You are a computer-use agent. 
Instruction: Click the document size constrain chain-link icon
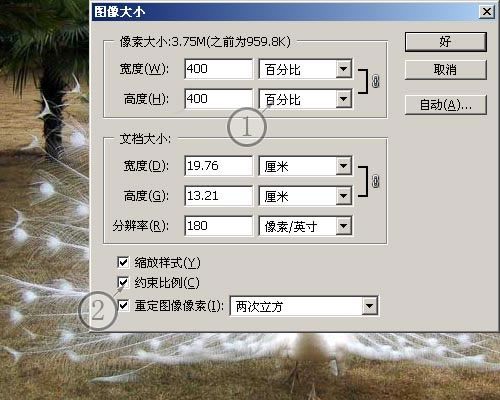376,181
